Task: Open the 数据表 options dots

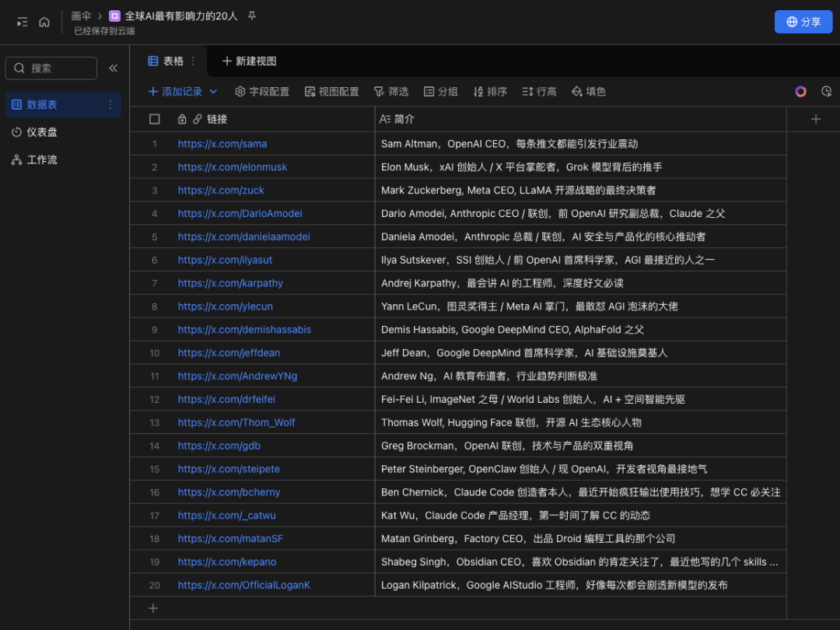Action: [x=110, y=104]
